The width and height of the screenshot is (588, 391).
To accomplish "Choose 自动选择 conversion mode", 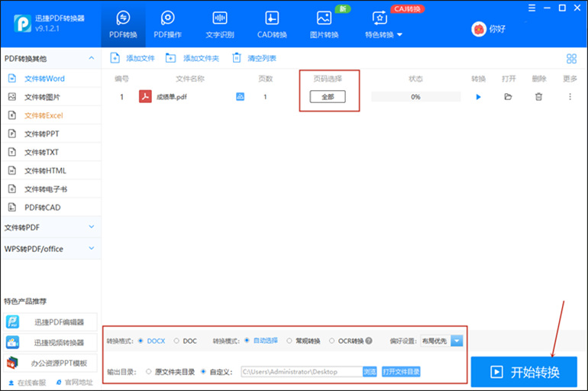I will coord(247,341).
